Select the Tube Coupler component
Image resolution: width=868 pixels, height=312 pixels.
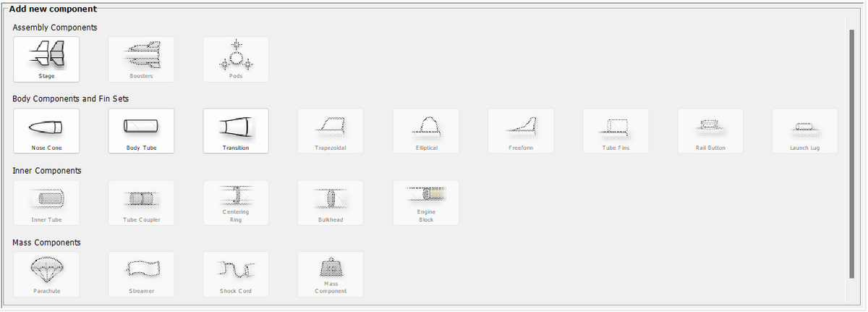coord(141,203)
